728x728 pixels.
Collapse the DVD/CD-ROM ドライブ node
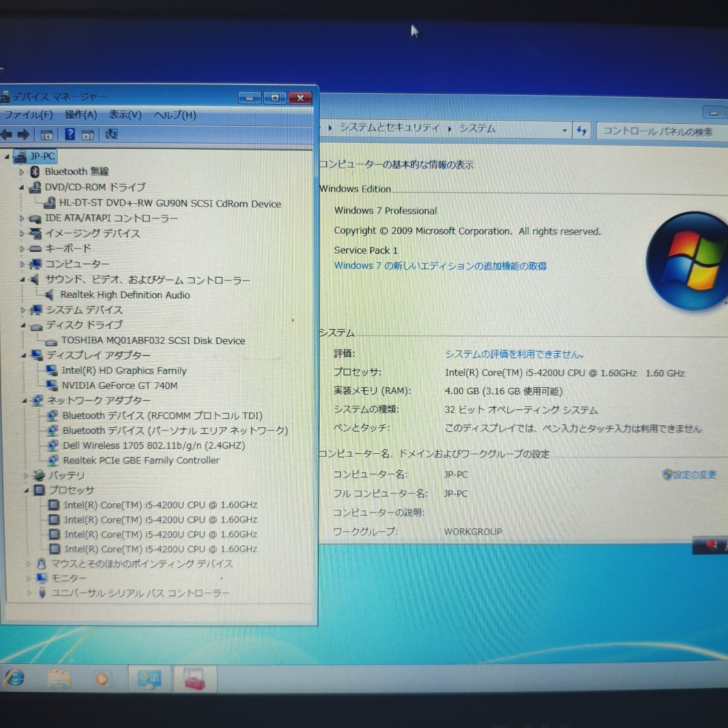pos(21,187)
